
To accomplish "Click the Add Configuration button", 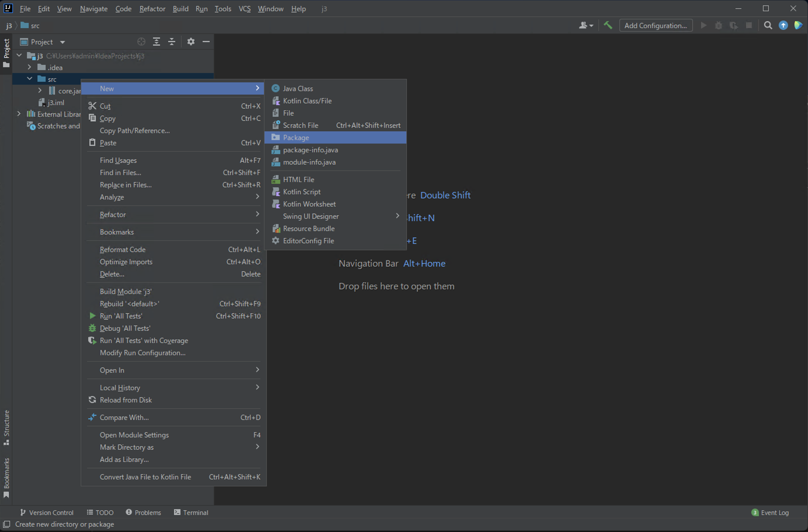I will click(x=656, y=25).
